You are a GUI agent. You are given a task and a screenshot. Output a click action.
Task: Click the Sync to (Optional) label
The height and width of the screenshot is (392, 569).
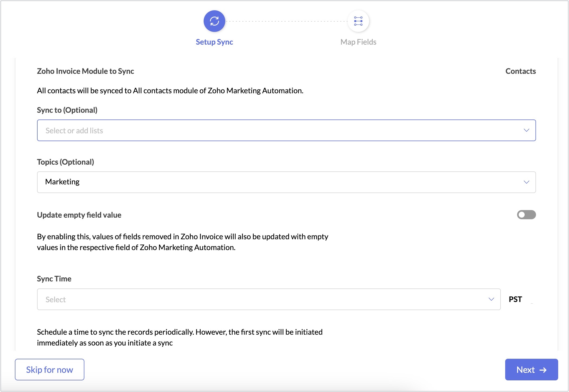click(x=67, y=110)
